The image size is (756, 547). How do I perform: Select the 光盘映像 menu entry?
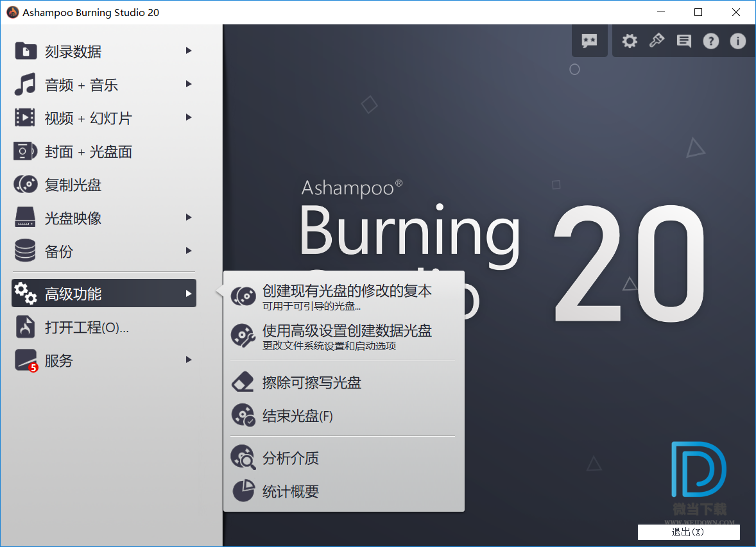pos(104,218)
